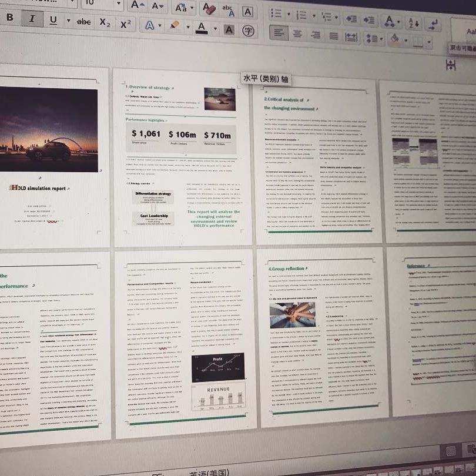This screenshot has height=476, width=476.
Task: Apply superscript X² formatting
Action: click(x=125, y=24)
